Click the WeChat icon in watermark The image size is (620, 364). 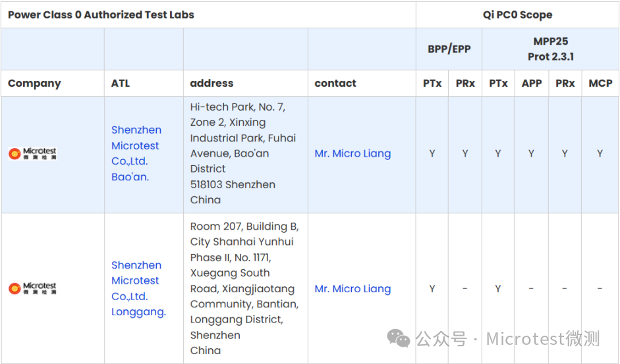[x=398, y=338]
